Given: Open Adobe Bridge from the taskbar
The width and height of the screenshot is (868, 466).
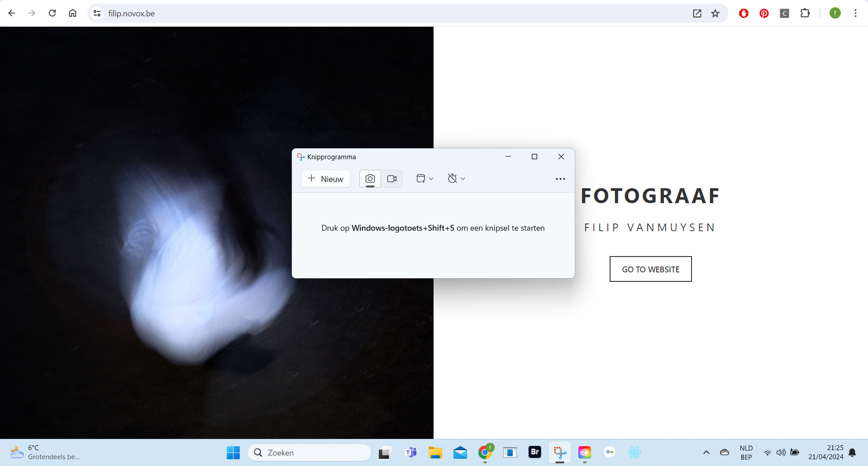Looking at the screenshot, I should coord(534,452).
